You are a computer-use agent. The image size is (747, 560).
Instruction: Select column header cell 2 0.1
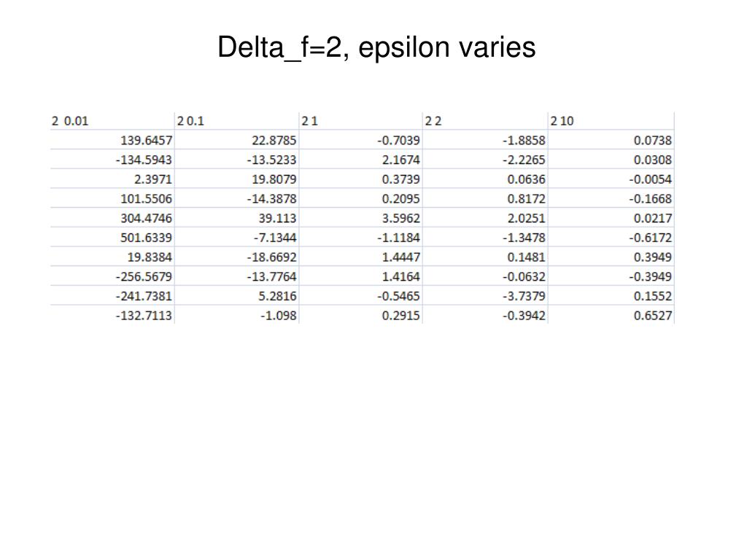tap(237, 121)
